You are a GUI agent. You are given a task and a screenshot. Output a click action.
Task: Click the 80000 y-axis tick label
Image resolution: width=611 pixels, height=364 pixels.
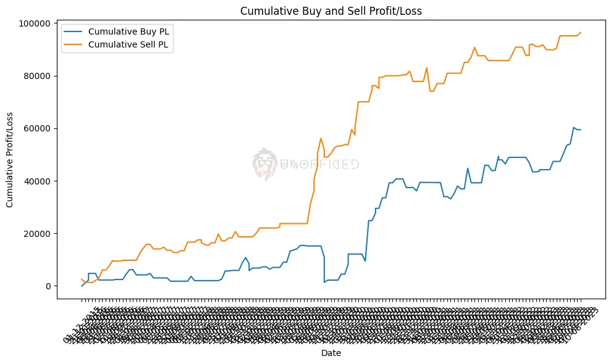[x=36, y=76]
